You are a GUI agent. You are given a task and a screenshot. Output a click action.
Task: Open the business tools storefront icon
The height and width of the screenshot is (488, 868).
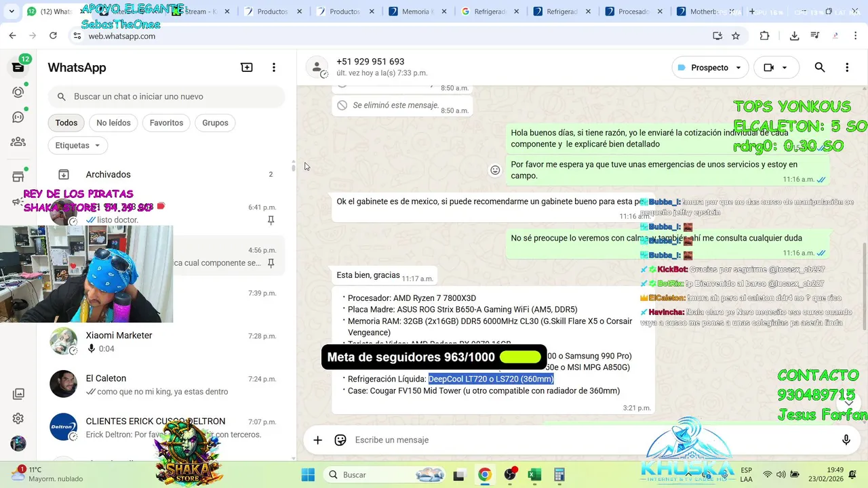coord(18,177)
